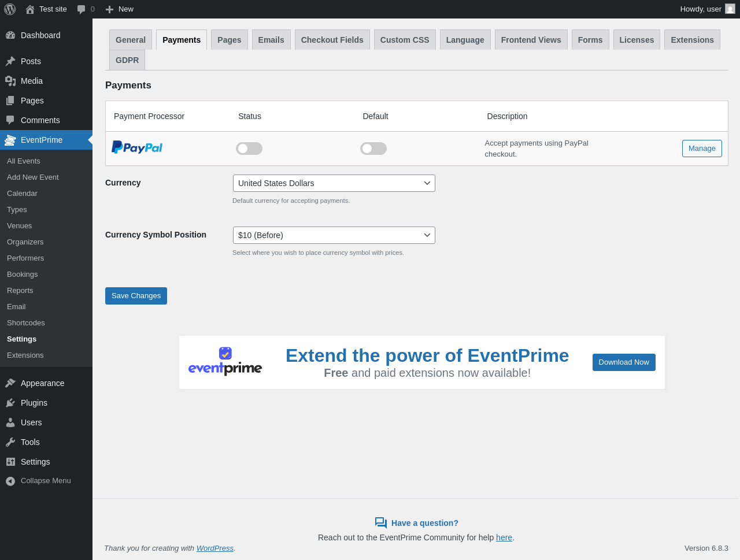The image size is (740, 560).
Task: Click the Pages icon in sidebar
Action: tap(10, 101)
